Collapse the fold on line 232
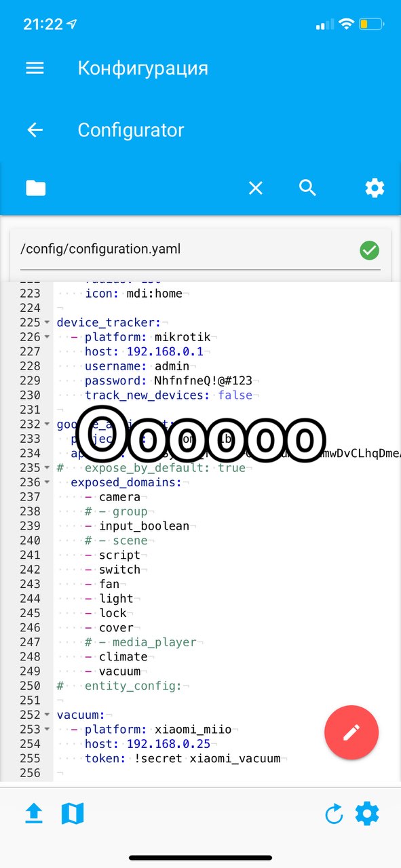This screenshot has height=868, width=401. click(x=47, y=425)
